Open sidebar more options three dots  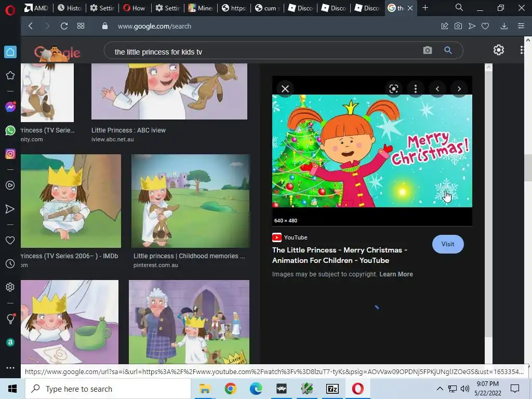10,368
